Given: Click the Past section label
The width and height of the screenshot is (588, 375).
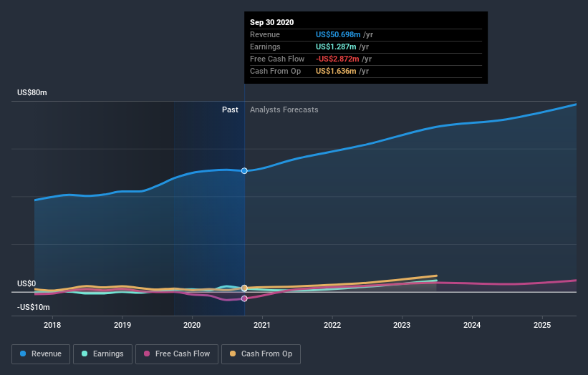Looking at the screenshot, I should (230, 109).
